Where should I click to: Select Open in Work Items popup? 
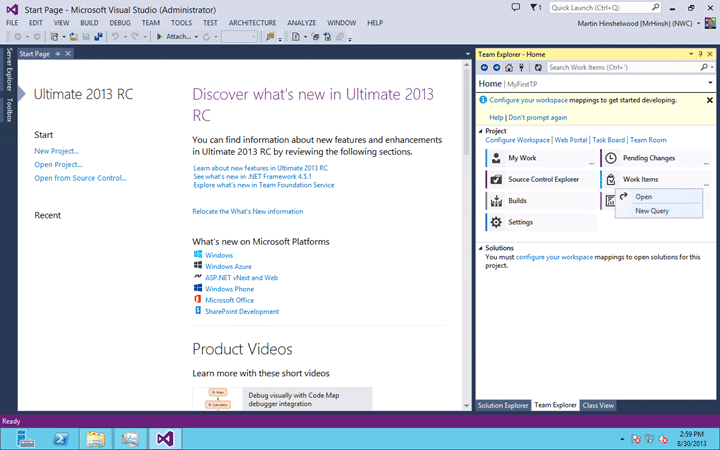click(659, 197)
